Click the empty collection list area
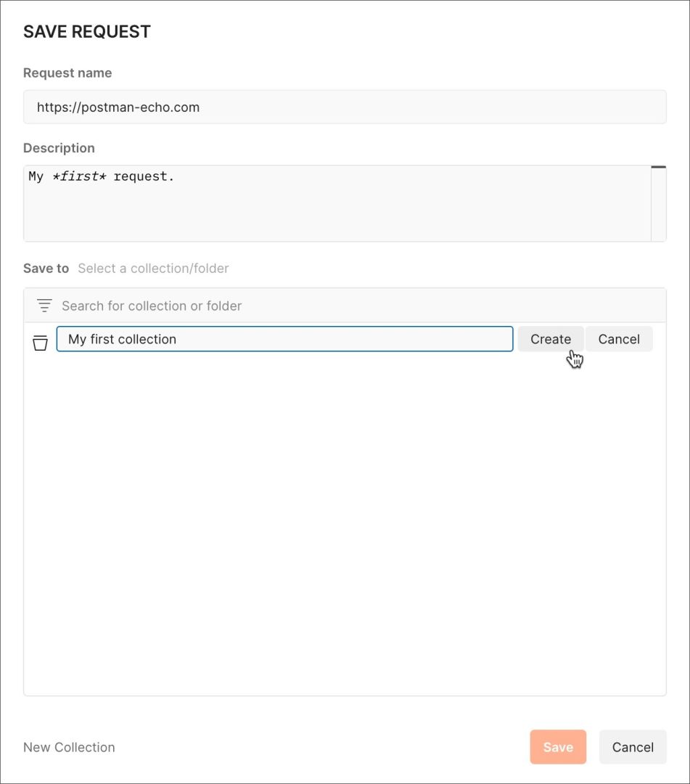The height and width of the screenshot is (784, 690). point(345,524)
